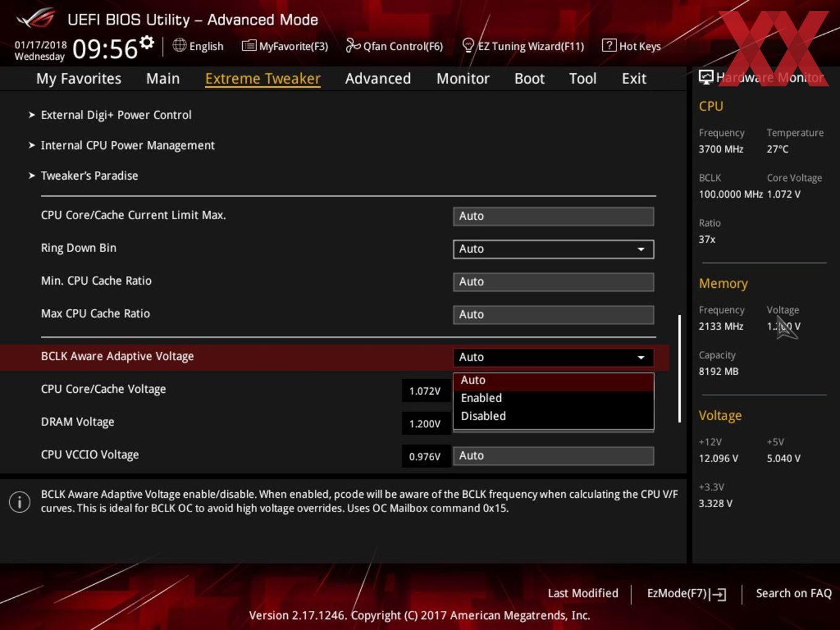Screen dimensions: 840x630
Task: Open the Tool tab
Action: click(x=582, y=78)
